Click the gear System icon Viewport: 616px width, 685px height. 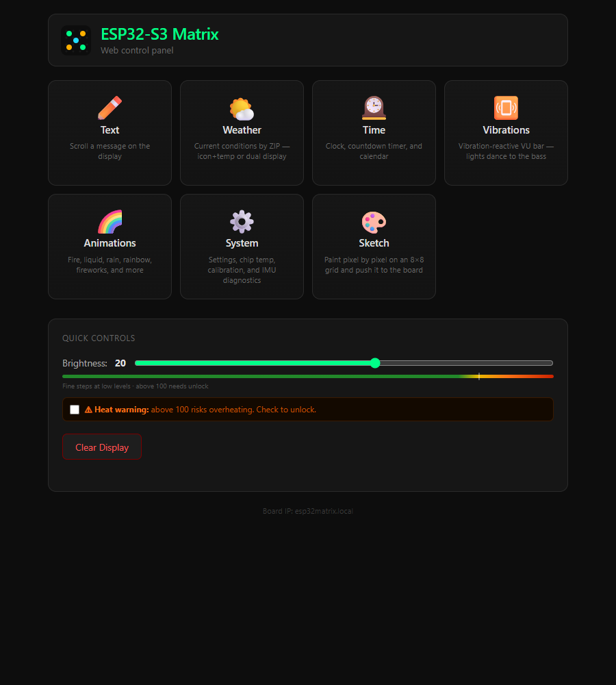(x=242, y=221)
